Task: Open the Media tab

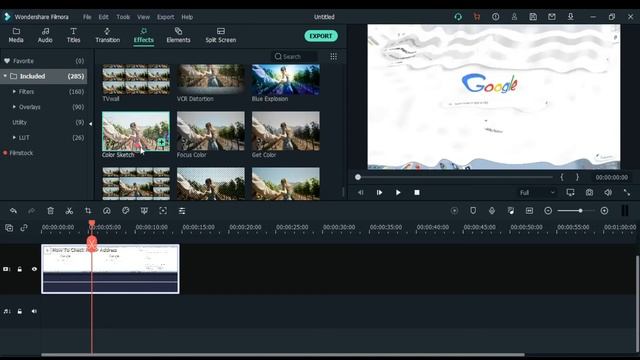Action: click(x=16, y=36)
